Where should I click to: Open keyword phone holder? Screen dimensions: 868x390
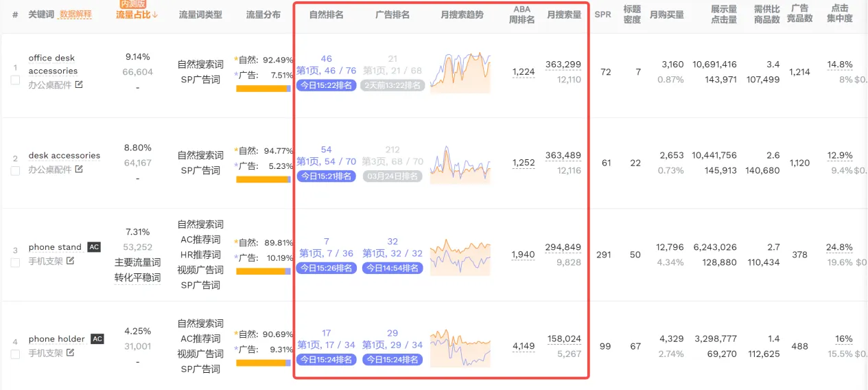click(57, 339)
